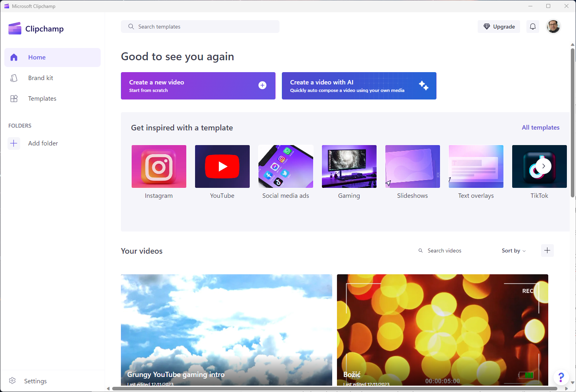The width and height of the screenshot is (576, 392).
Task: Click the Social media ads label
Action: click(286, 196)
